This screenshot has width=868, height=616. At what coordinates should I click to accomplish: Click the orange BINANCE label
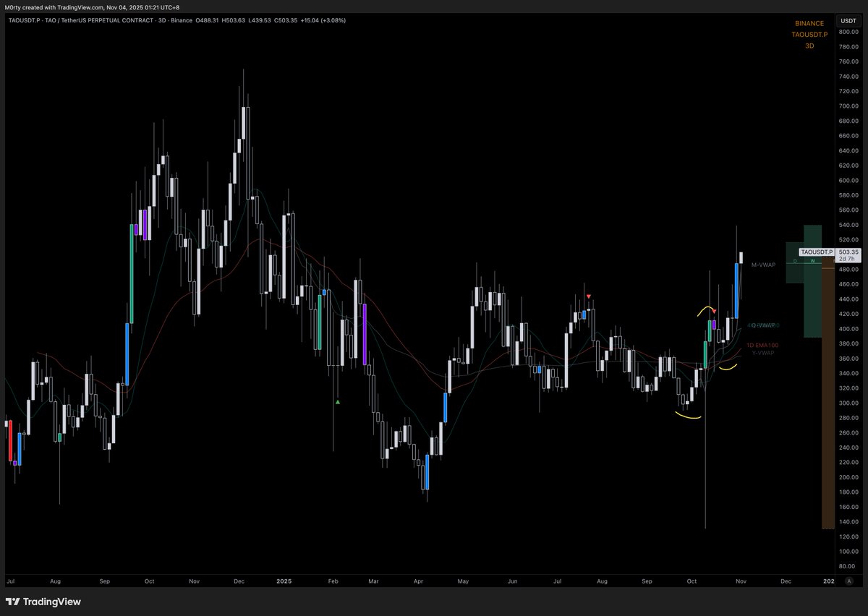809,24
